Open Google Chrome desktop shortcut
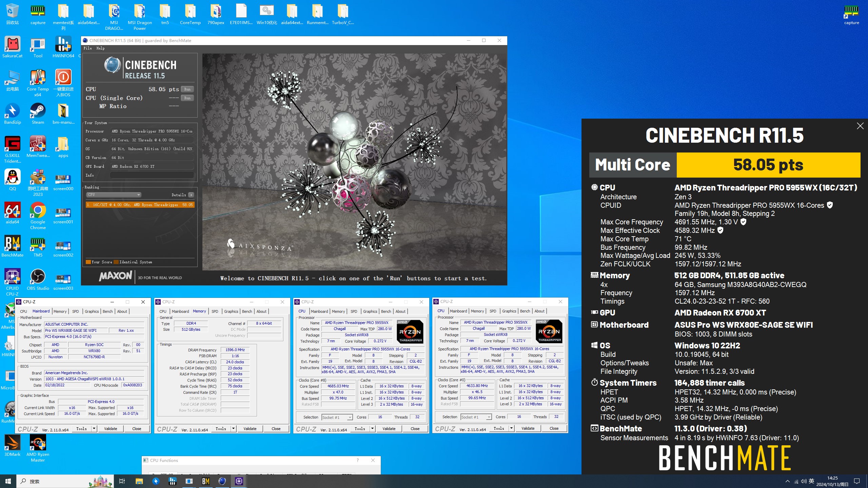 (x=38, y=216)
